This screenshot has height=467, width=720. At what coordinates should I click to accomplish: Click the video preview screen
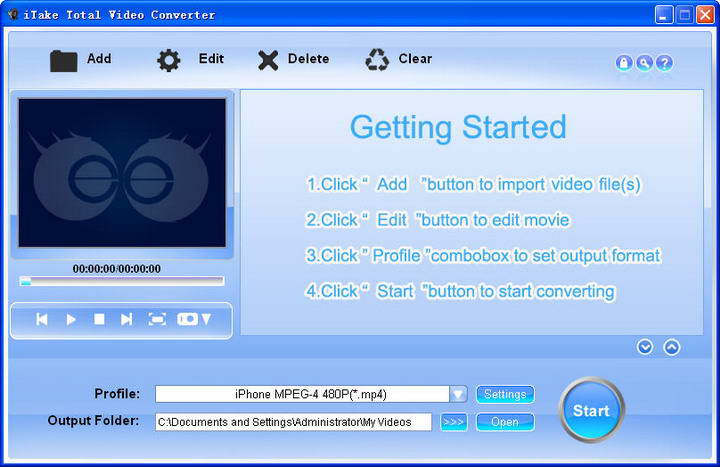(x=122, y=173)
